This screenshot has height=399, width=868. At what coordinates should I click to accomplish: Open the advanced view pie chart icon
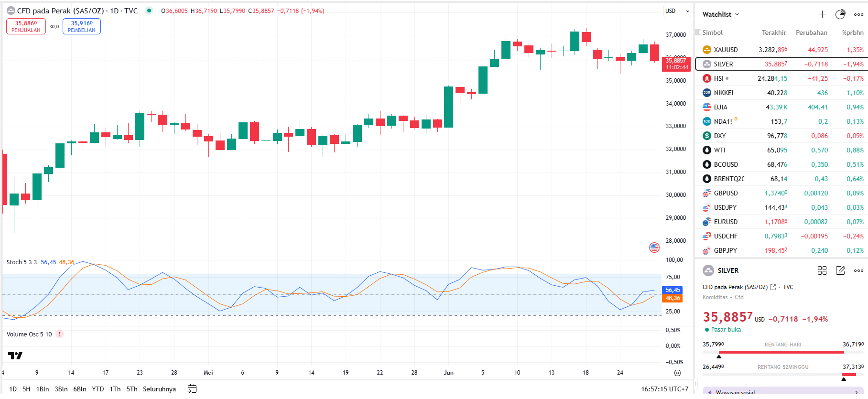[840, 14]
